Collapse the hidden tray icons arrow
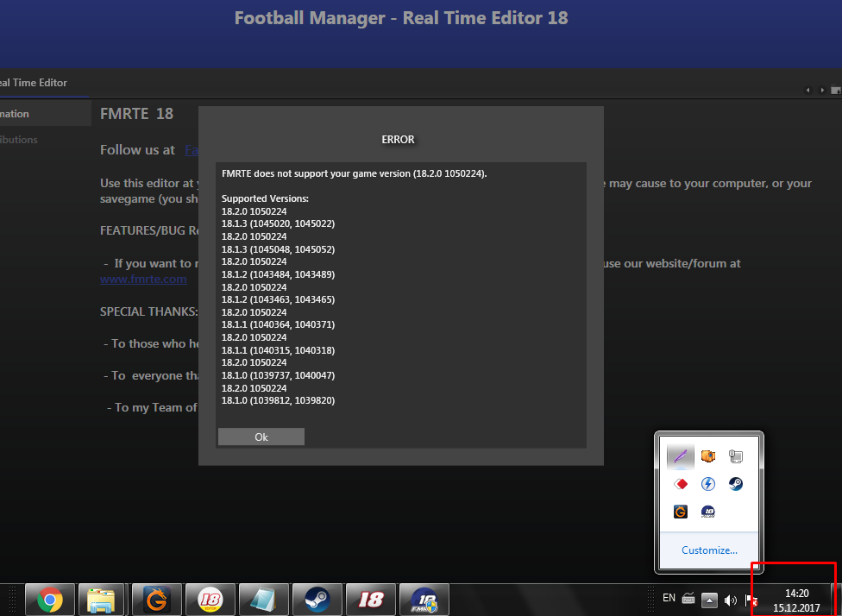 (x=709, y=600)
